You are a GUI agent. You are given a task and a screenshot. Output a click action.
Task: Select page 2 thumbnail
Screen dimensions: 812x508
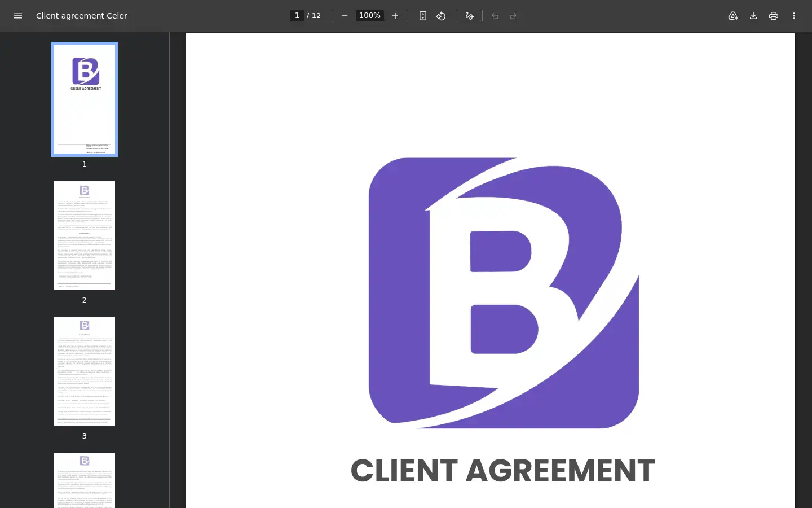click(85, 235)
